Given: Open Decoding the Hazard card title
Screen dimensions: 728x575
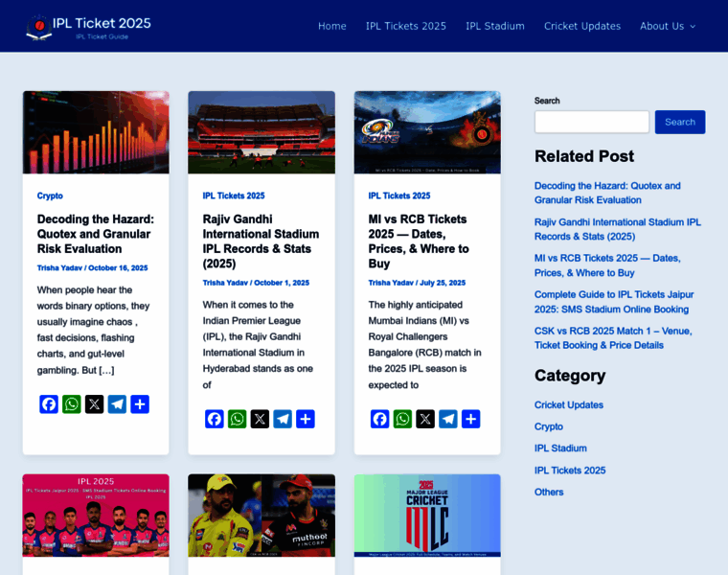Looking at the screenshot, I should [x=96, y=234].
